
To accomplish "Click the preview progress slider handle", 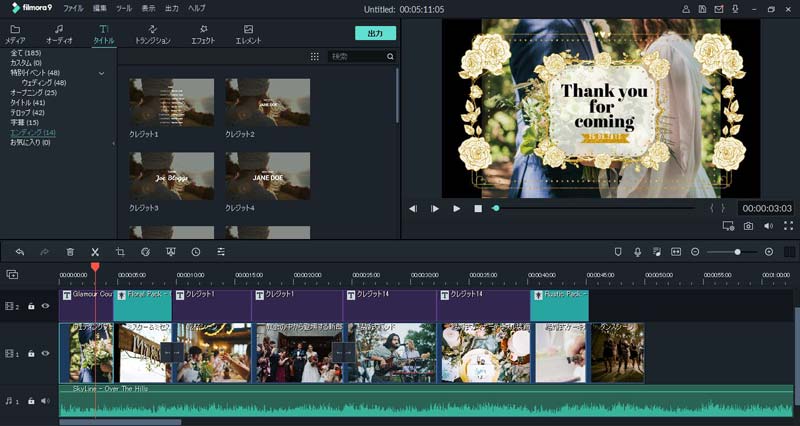I will 495,208.
